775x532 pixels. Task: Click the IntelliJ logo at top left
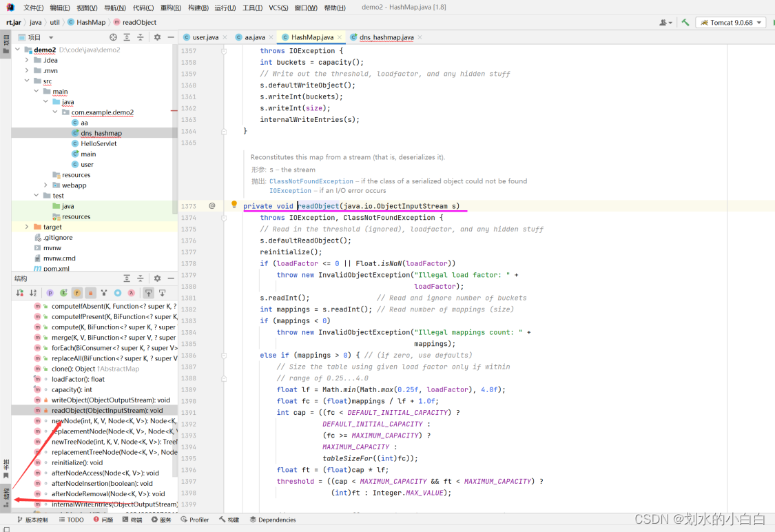[x=11, y=8]
